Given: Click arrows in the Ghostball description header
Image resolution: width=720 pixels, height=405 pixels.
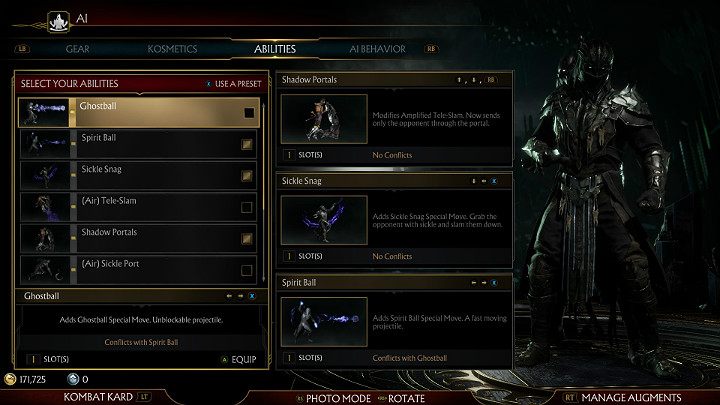Looking at the screenshot, I should click(x=235, y=296).
